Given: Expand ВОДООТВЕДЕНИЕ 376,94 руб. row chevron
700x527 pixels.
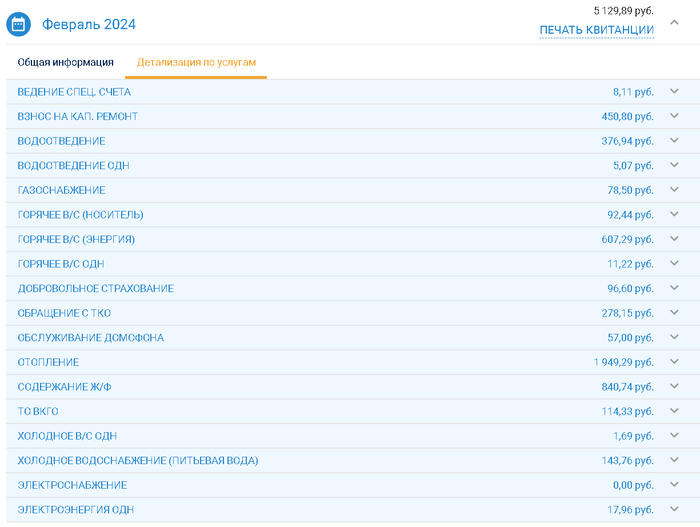Looking at the screenshot, I should click(x=674, y=141).
